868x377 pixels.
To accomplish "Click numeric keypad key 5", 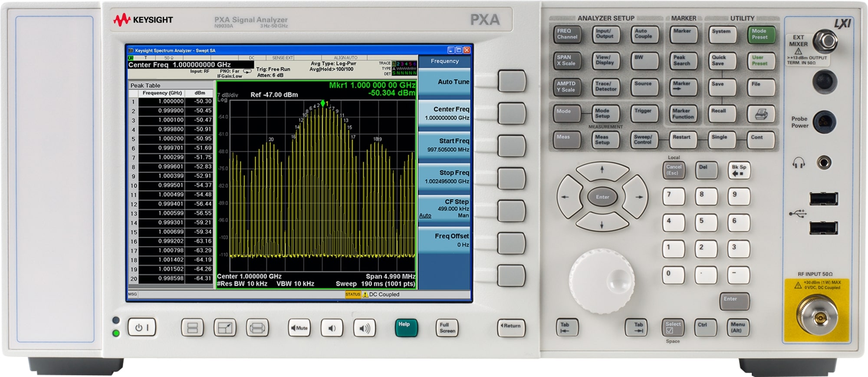I will click(706, 223).
